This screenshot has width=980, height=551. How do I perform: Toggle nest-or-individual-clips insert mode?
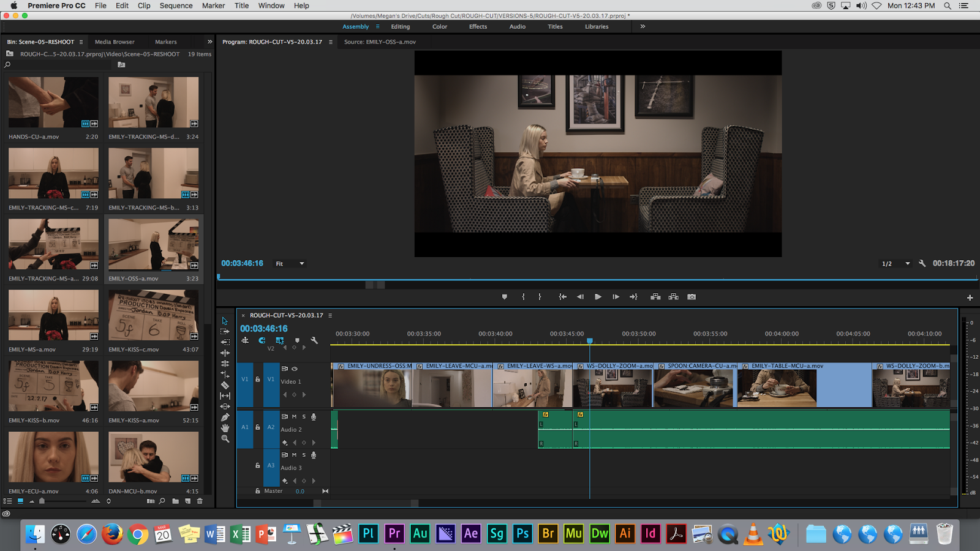245,340
